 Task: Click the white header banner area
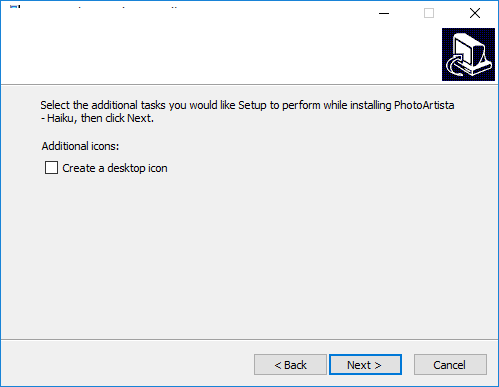(220, 53)
